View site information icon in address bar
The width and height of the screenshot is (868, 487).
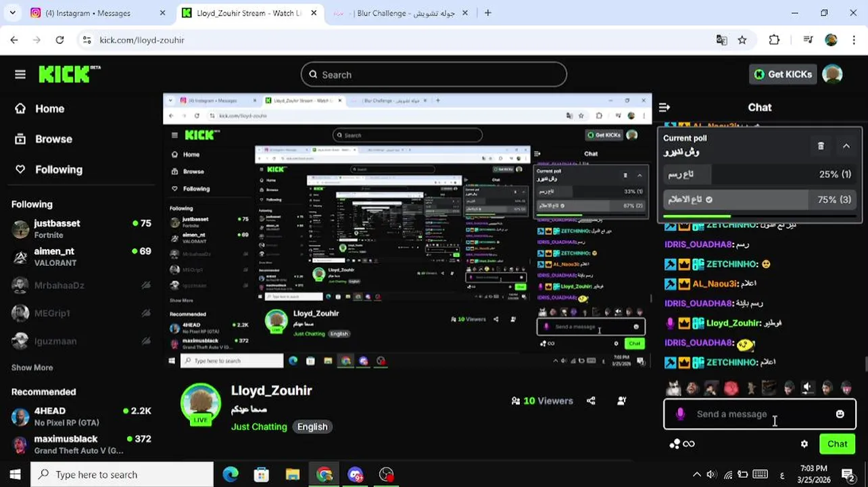(87, 40)
